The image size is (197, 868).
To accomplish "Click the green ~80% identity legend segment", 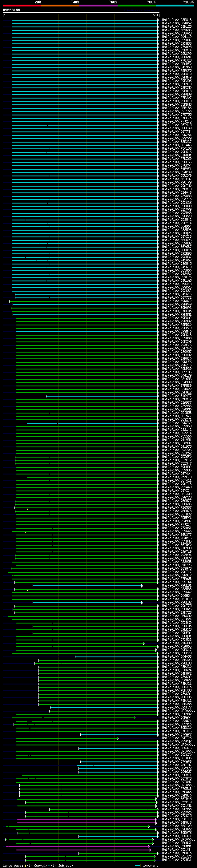I will coord(137,6).
